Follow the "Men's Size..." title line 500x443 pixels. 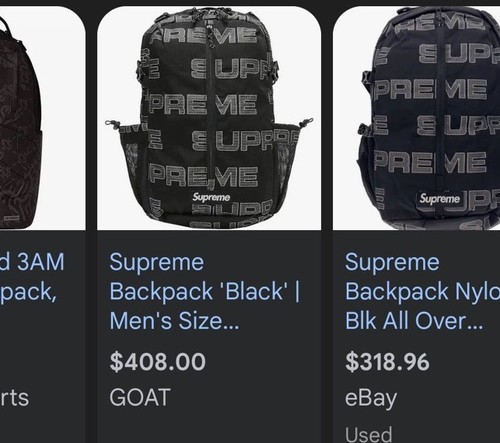(174, 321)
